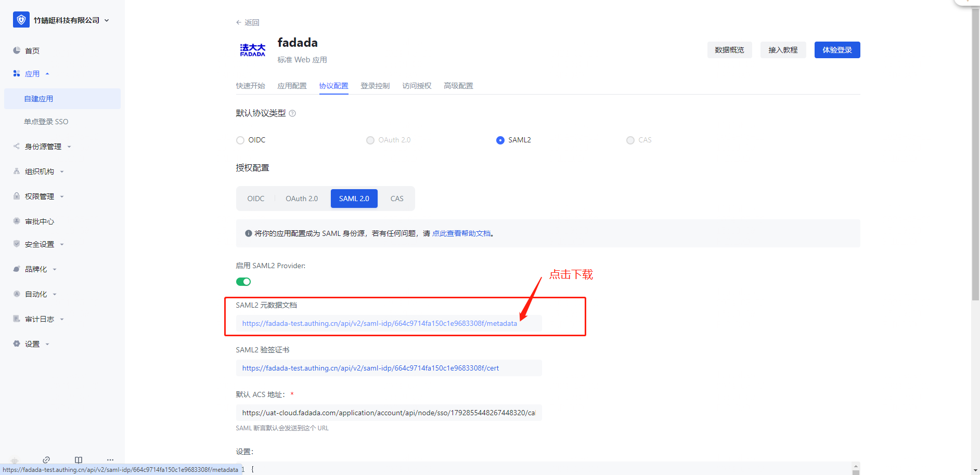Click the settings code editor scroll-up arrow
Screen dimensions: 980x475
pos(856,465)
